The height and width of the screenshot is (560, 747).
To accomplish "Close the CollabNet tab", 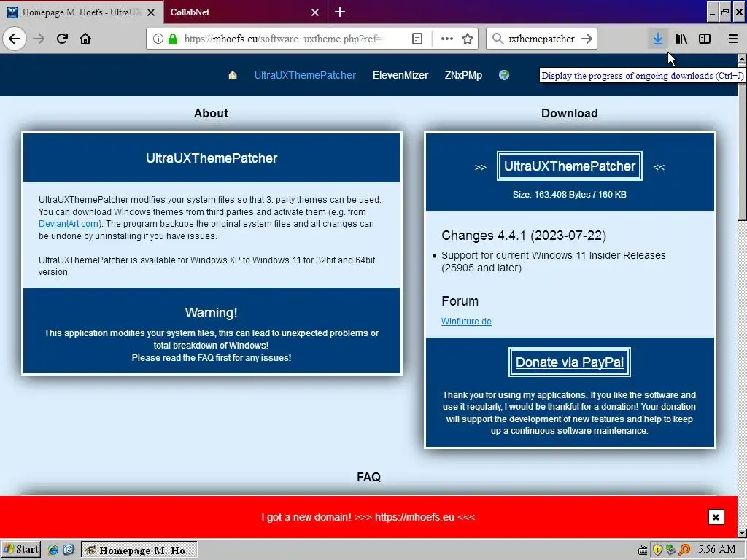I will [315, 12].
